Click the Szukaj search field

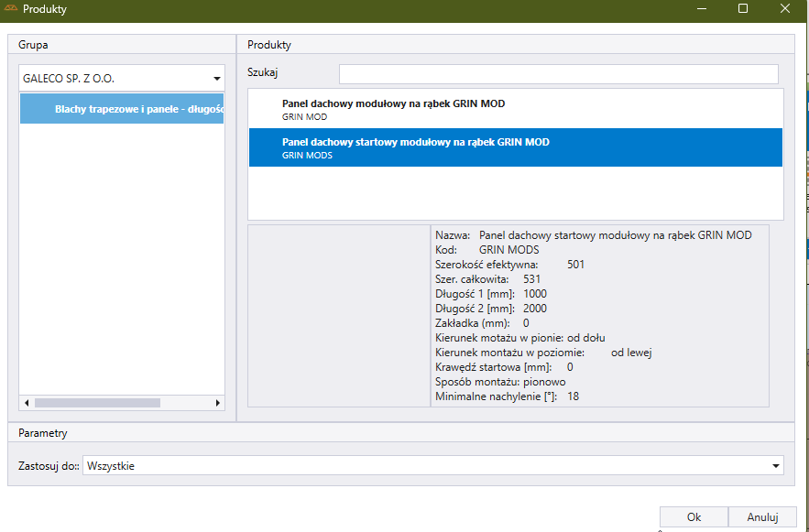[x=558, y=74]
